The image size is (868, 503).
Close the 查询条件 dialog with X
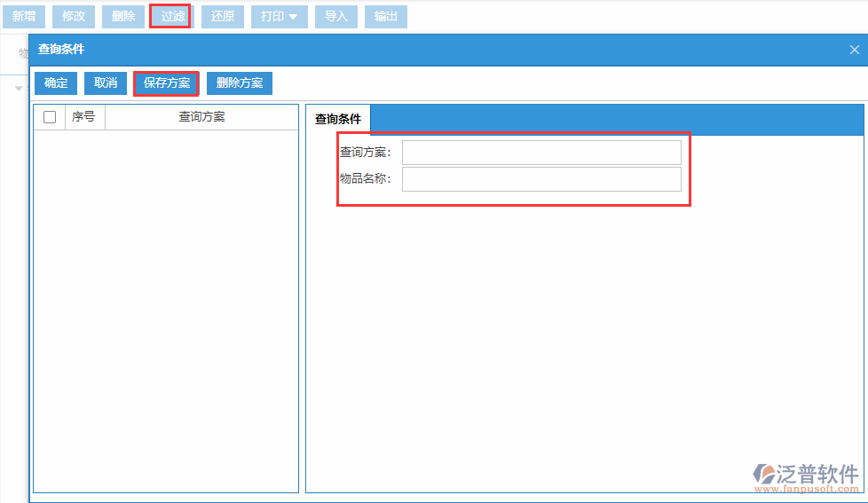click(854, 50)
